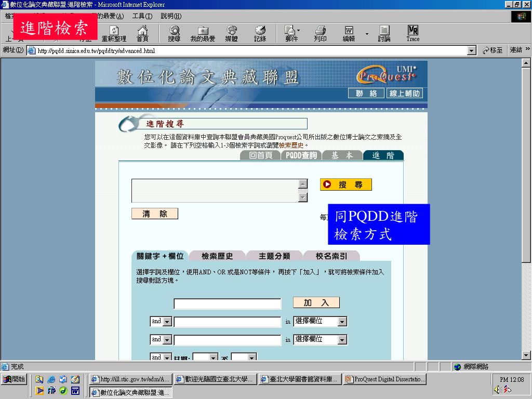The width and height of the screenshot is (532, 399).
Task: Click the yellow 搜尋 search button
Action: pyautogui.click(x=345, y=184)
